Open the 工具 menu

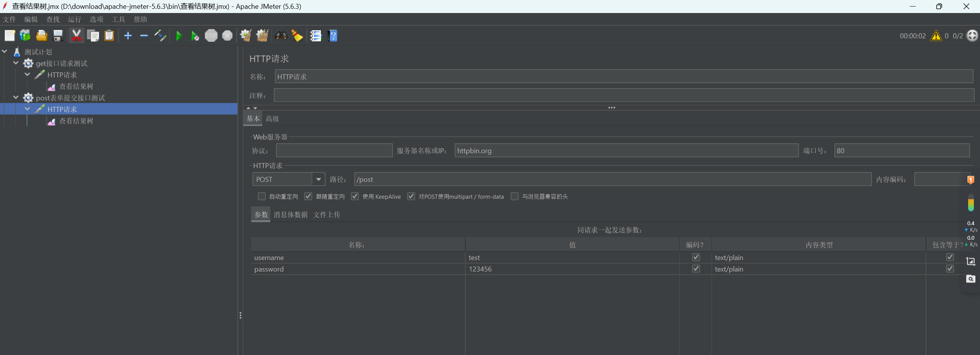[118, 19]
